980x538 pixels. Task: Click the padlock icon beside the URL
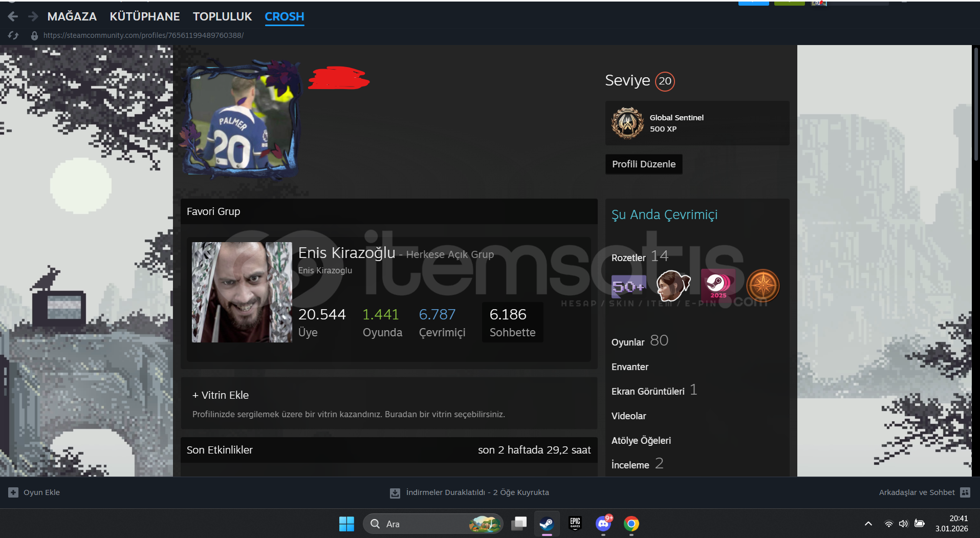coord(34,36)
